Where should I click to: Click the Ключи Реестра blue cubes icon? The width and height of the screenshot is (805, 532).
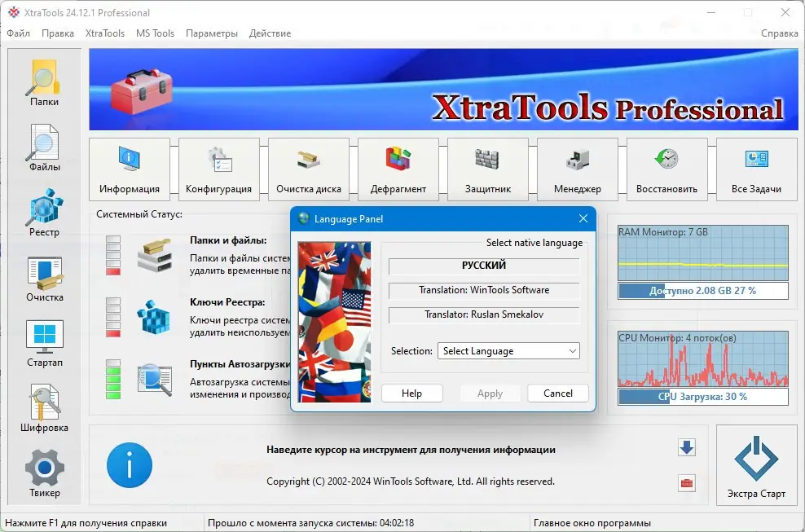click(153, 318)
